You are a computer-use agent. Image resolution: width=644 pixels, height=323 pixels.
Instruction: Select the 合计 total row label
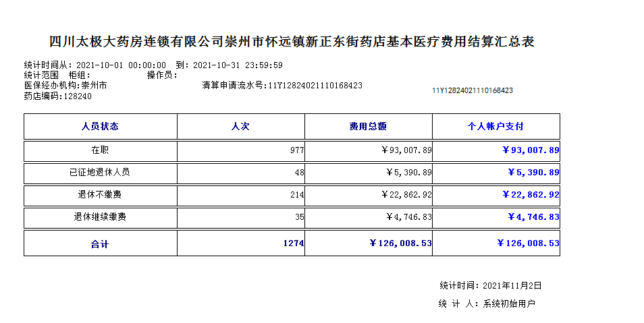pos(100,244)
